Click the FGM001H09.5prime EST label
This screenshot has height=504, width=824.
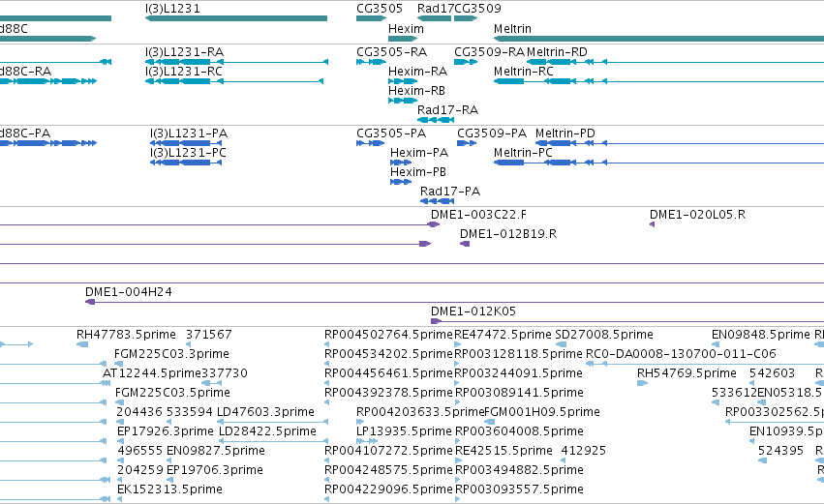tap(542, 412)
